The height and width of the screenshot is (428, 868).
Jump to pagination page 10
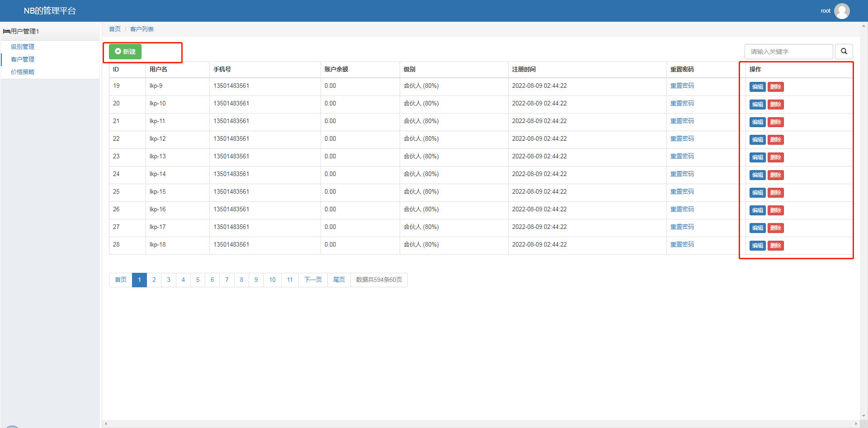[x=272, y=280]
